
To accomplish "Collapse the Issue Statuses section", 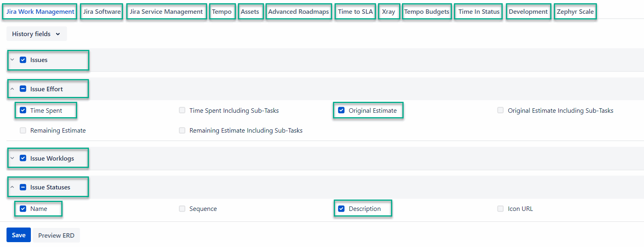I will pos(12,187).
